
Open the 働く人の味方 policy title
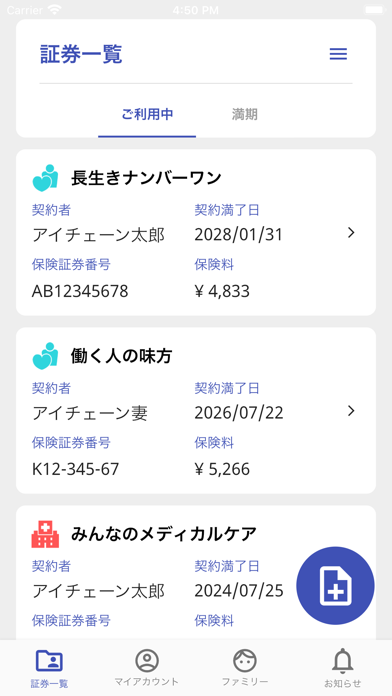121,356
